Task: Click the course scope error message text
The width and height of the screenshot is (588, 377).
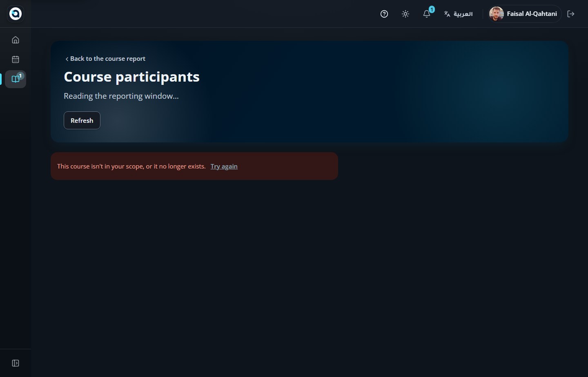Action: pyautogui.click(x=131, y=166)
